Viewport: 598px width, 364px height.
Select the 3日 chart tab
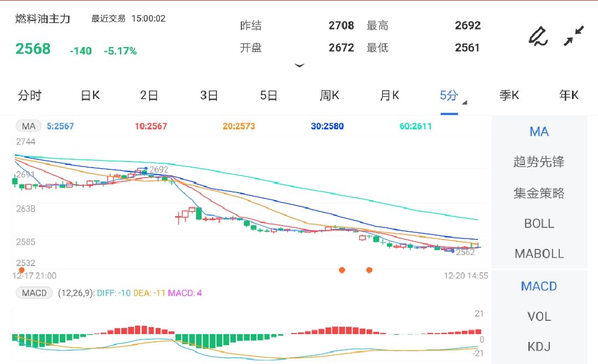coord(209,95)
